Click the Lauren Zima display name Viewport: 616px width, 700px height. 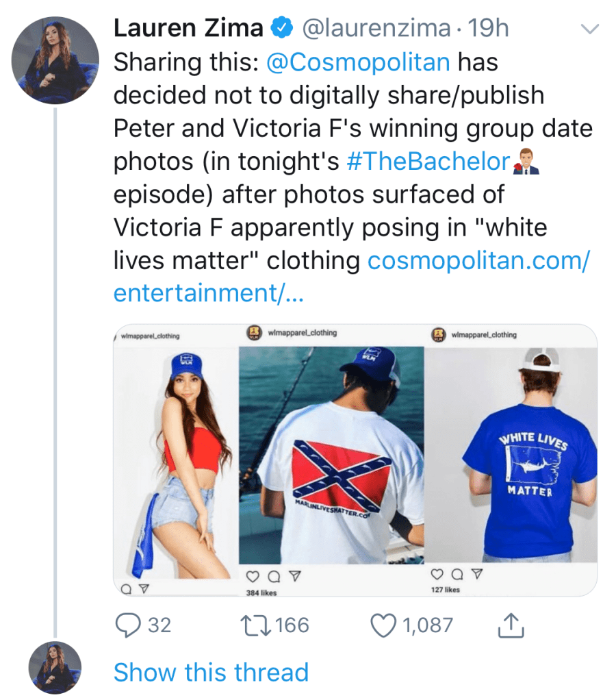(188, 28)
